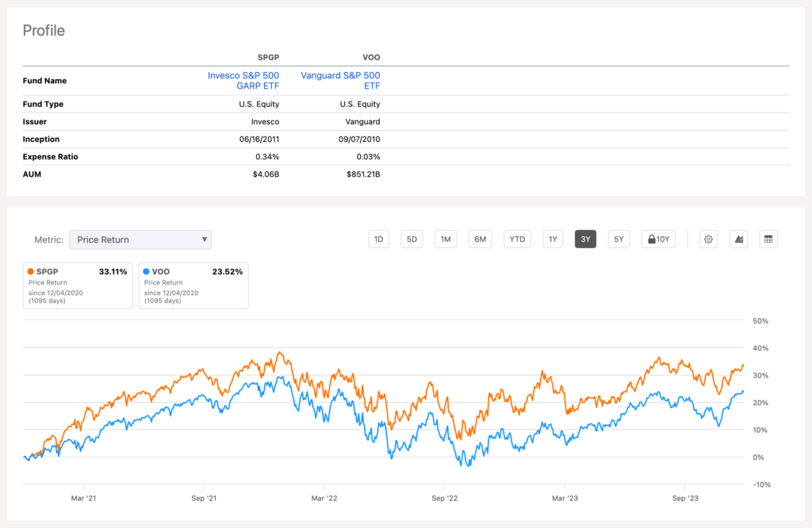This screenshot has width=812, height=528.
Task: Click the Mar '21 axis label
Action: pos(83,498)
